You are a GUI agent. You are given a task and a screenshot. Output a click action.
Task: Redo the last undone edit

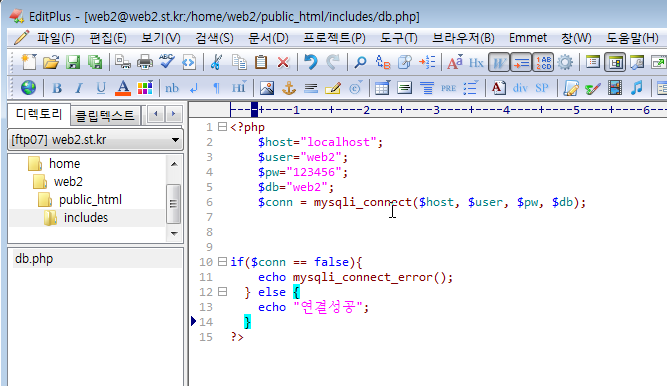[x=333, y=63]
